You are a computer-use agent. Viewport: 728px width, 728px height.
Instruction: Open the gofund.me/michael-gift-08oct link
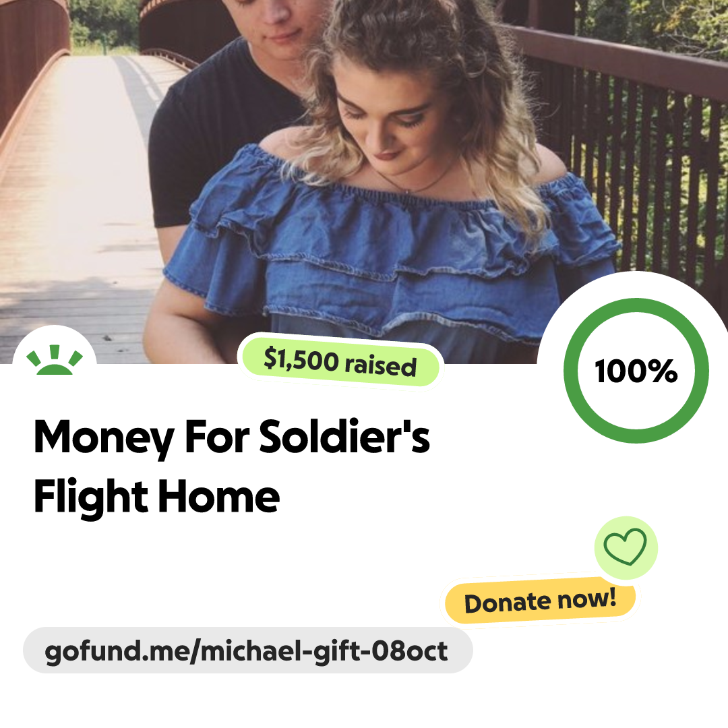(247, 650)
